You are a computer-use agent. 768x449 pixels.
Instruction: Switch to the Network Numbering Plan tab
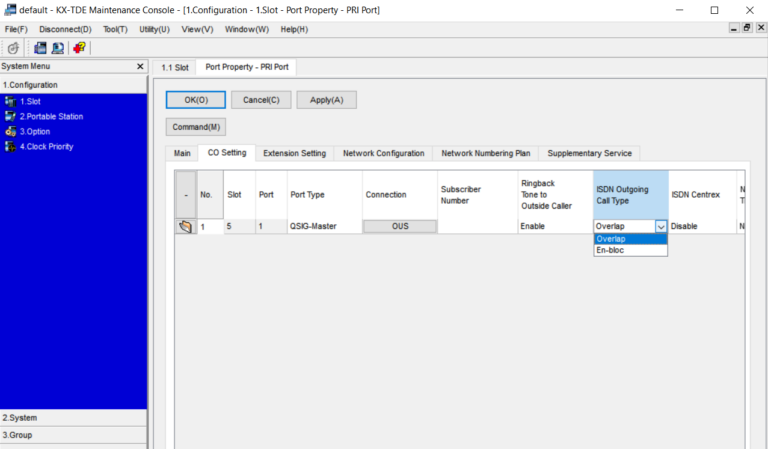486,153
